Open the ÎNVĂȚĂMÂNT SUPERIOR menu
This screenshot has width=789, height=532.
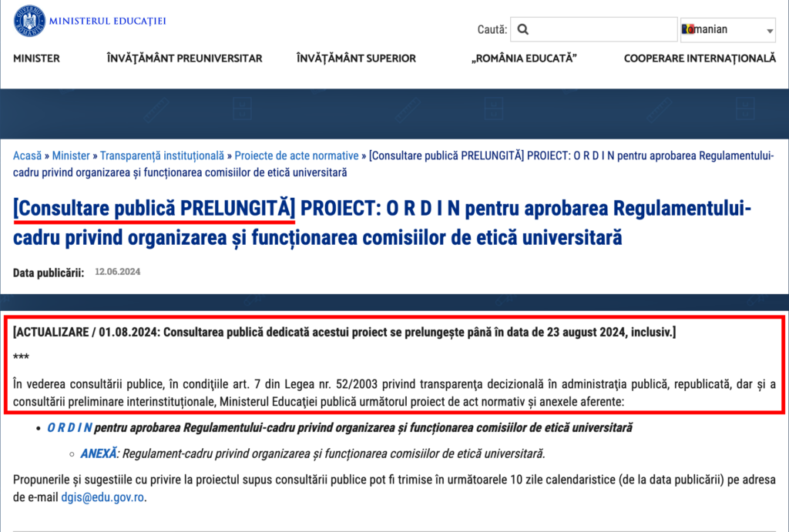point(356,59)
